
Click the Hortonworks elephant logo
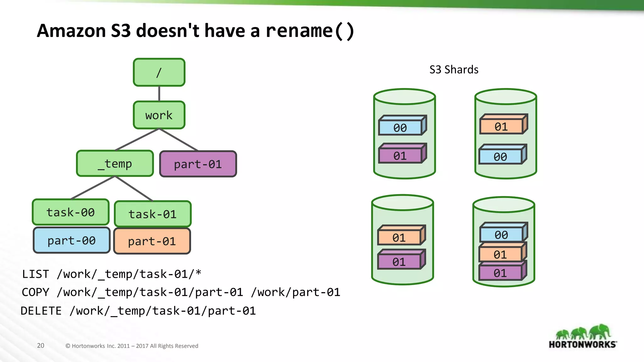click(583, 336)
